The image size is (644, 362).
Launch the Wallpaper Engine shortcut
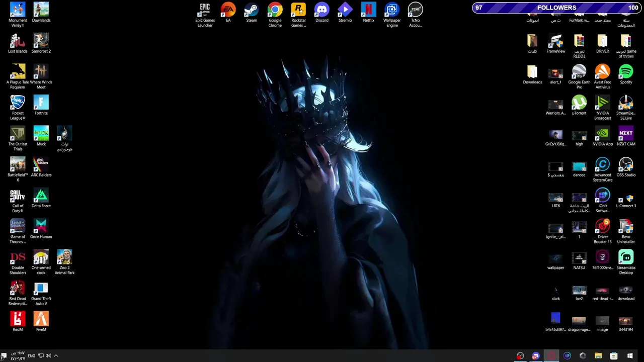(392, 15)
